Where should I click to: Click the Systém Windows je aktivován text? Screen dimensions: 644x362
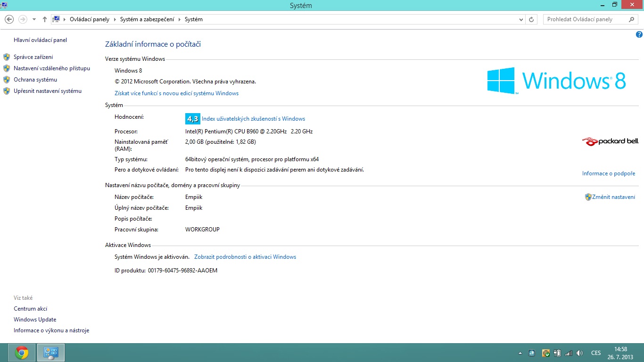coord(152,257)
